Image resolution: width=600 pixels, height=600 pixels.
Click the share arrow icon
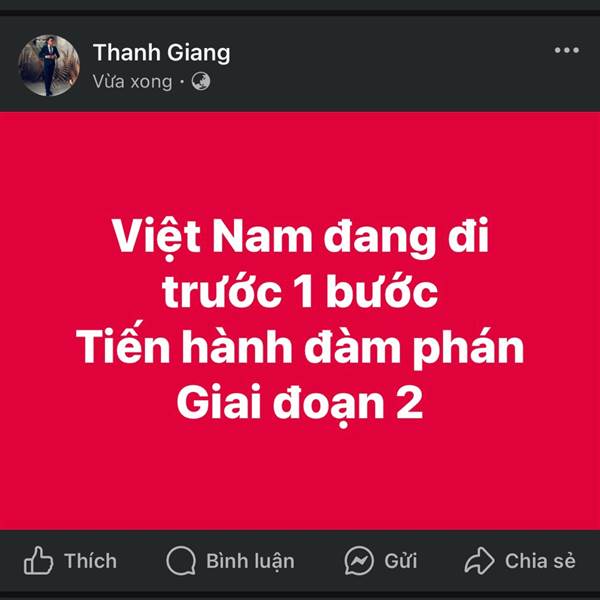point(479,561)
